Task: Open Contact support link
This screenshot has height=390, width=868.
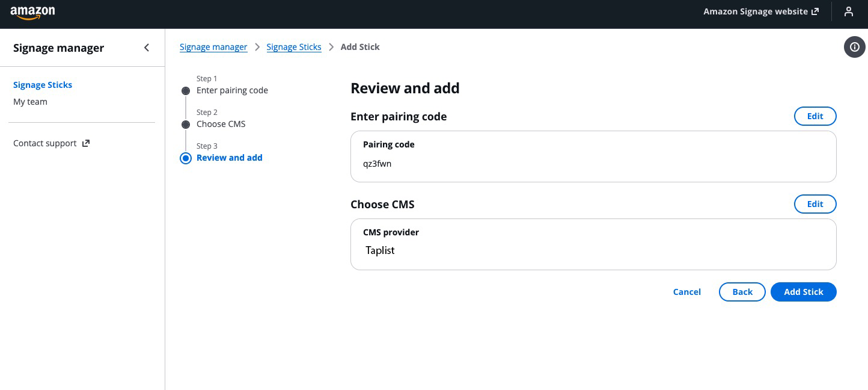Action: [x=52, y=143]
